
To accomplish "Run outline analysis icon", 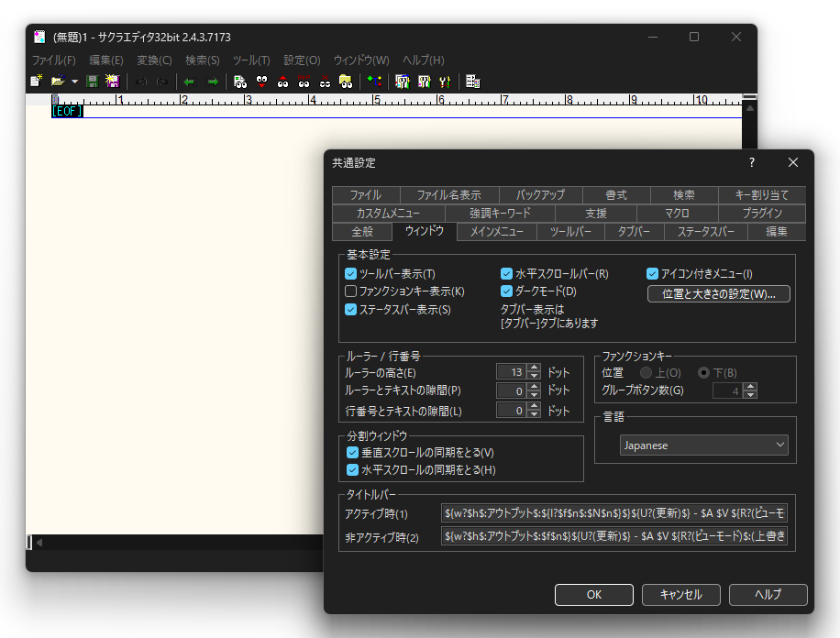I will pyautogui.click(x=374, y=82).
